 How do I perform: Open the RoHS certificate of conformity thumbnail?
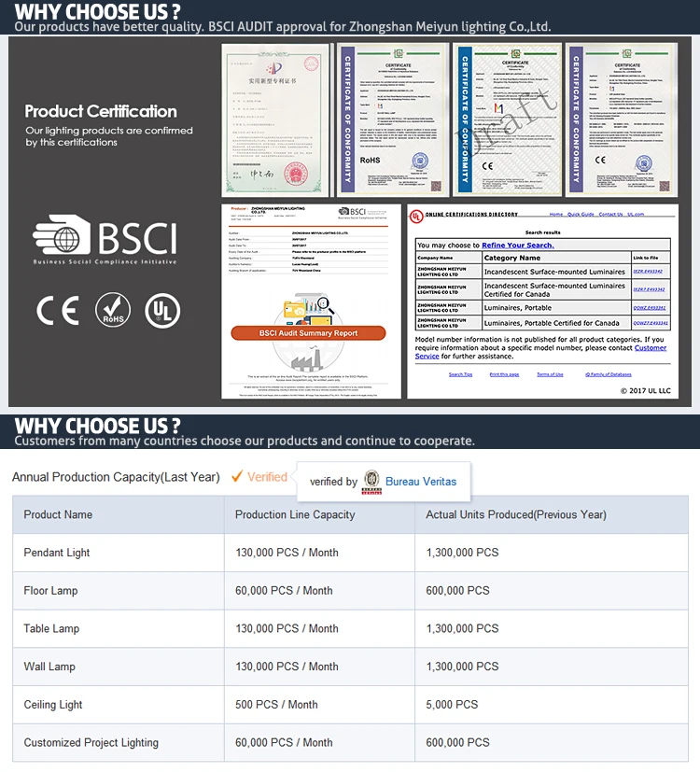[393, 120]
